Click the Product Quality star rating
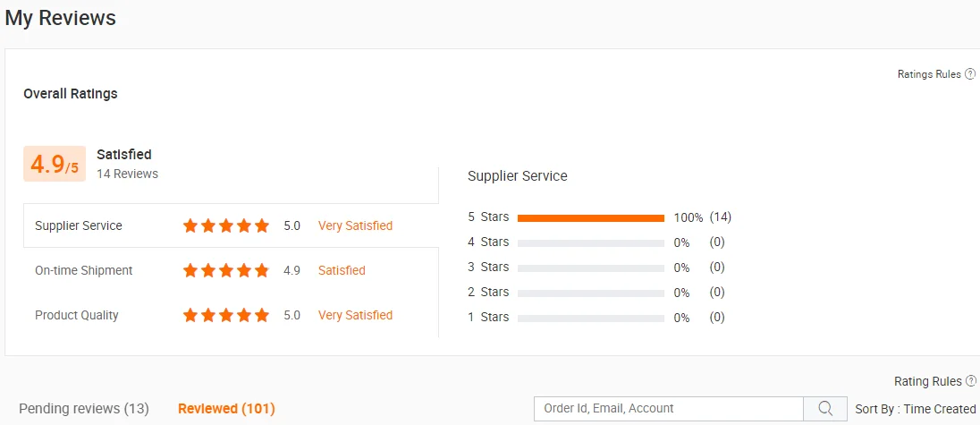Image resolution: width=980 pixels, height=425 pixels. pyautogui.click(x=225, y=315)
